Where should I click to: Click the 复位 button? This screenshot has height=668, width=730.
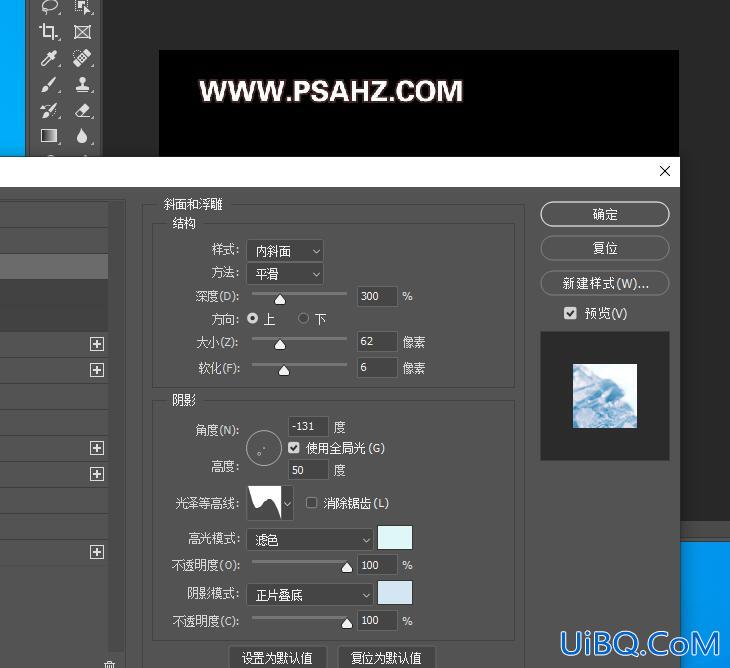coord(605,248)
